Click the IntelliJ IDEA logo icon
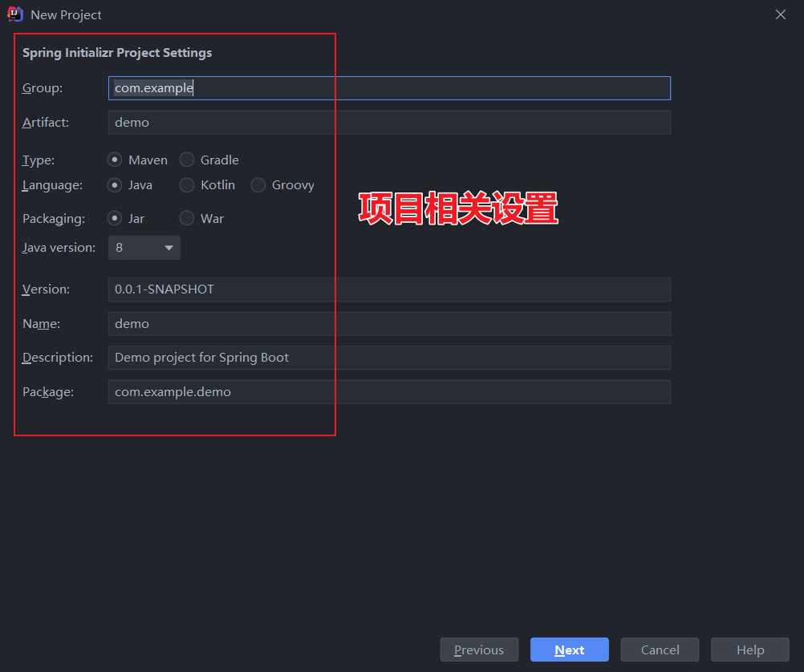 15,14
